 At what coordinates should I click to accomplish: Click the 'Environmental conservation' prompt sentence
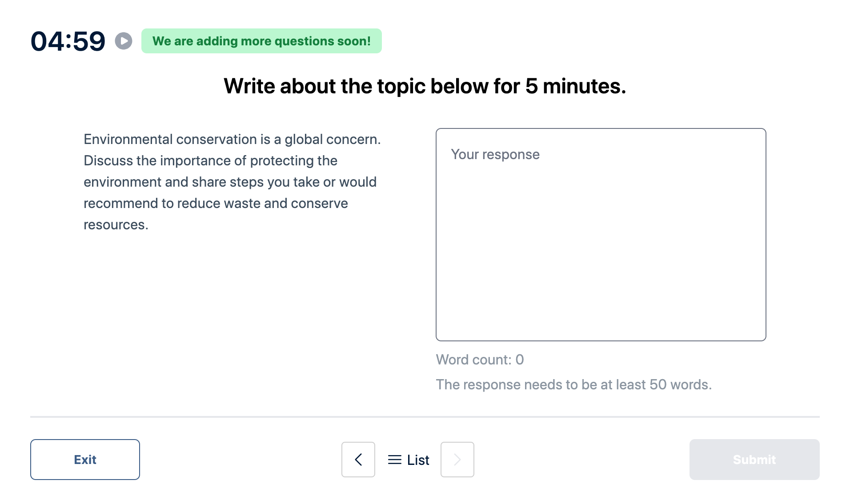232,139
